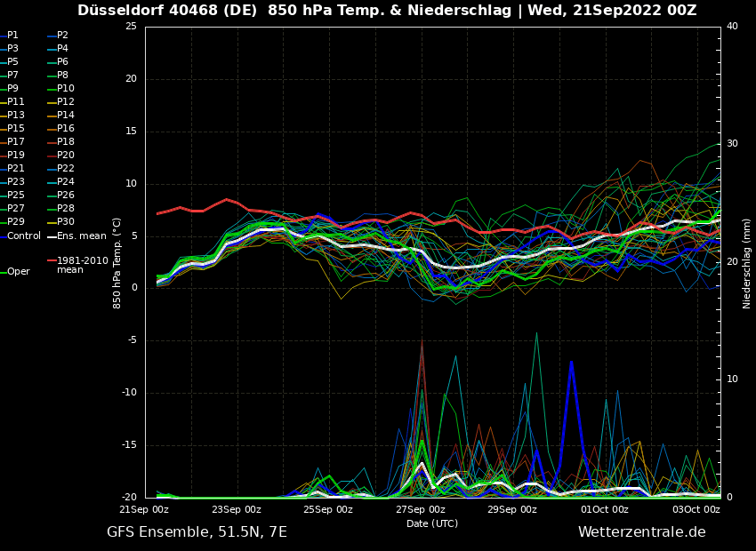Click the tall blue precipitation peak

click(x=571, y=364)
